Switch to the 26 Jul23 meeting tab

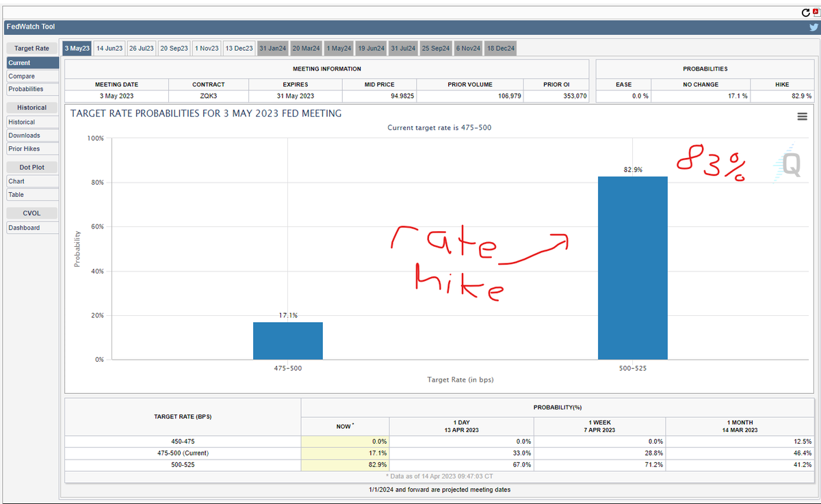(x=142, y=49)
